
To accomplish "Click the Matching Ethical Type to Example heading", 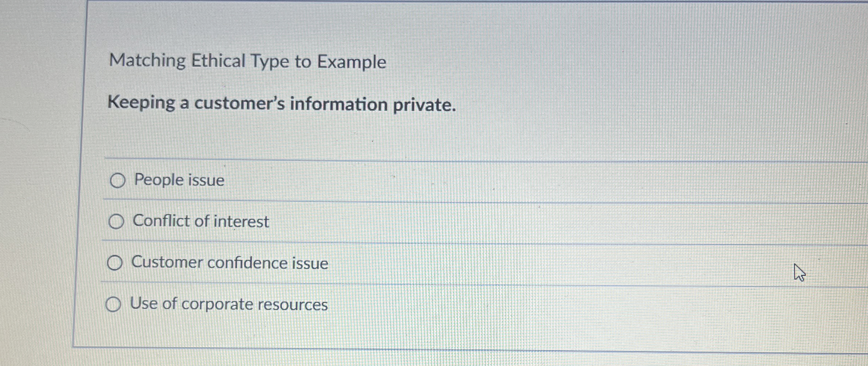I will click(x=247, y=62).
